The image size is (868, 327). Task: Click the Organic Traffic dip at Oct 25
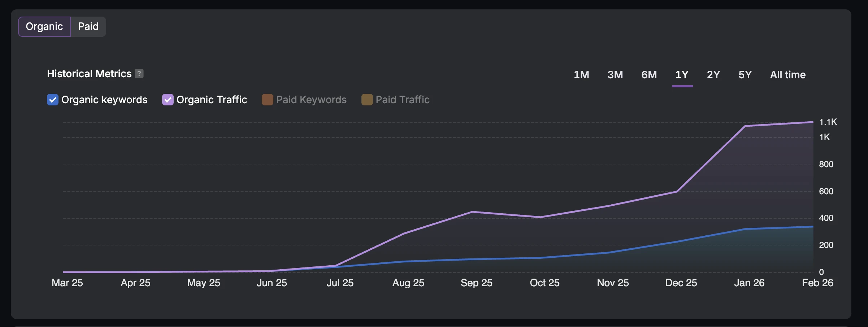pos(541,217)
